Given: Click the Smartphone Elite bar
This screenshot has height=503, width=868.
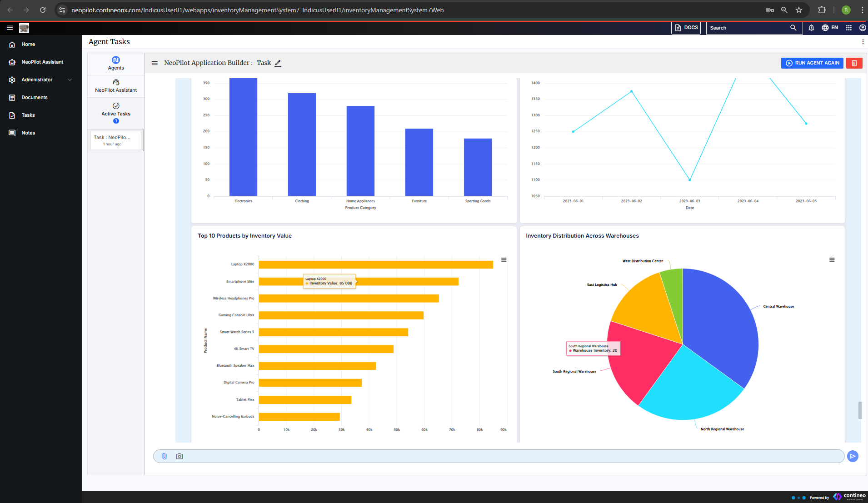Looking at the screenshot, I should pyautogui.click(x=359, y=282).
